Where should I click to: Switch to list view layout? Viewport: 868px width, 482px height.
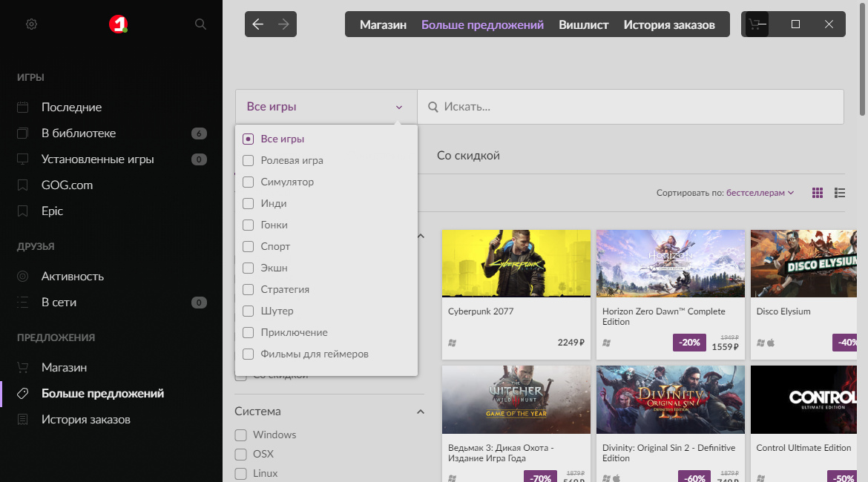click(x=840, y=193)
